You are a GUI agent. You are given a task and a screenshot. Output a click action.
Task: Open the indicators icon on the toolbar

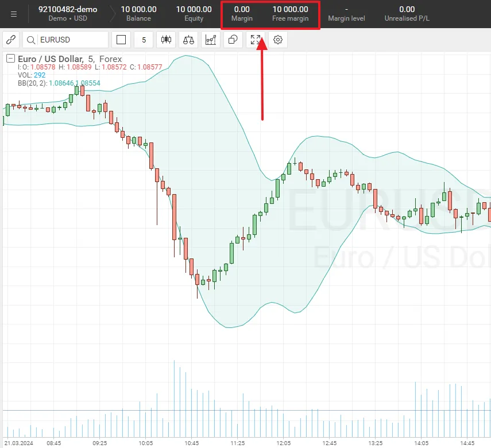click(210, 40)
